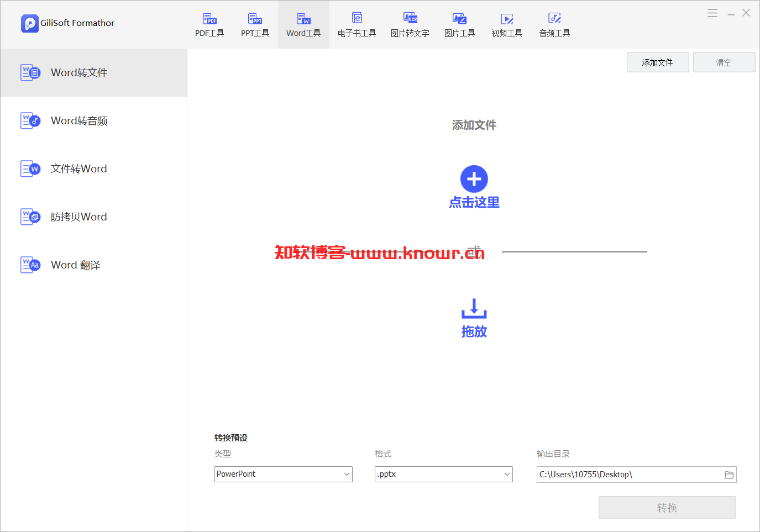Click the 清空 button
This screenshot has width=760, height=532.
[x=724, y=62]
